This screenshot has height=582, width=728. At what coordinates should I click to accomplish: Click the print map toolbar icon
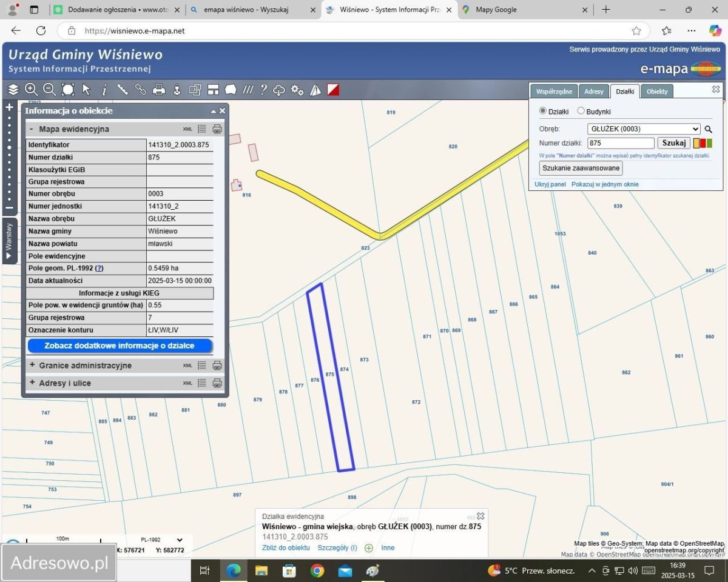click(x=159, y=90)
